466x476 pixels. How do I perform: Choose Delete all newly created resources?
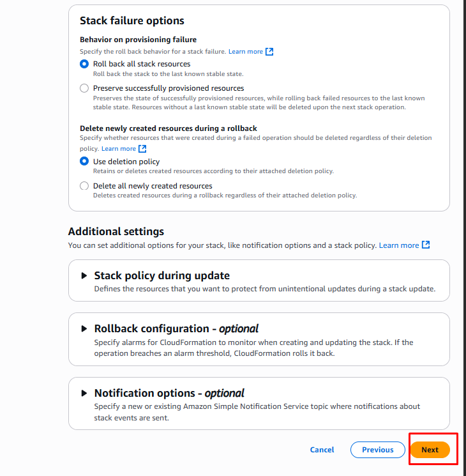tap(84, 186)
